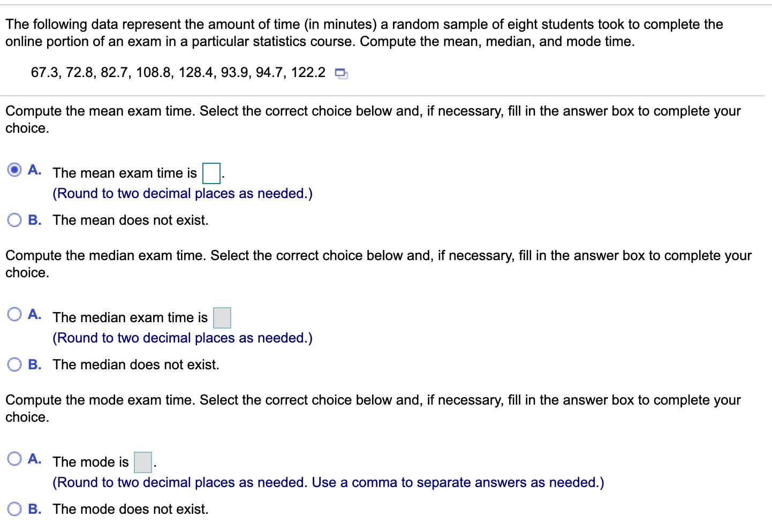The image size is (772, 532).
Task: Click the mode answer box
Action: click(x=143, y=462)
